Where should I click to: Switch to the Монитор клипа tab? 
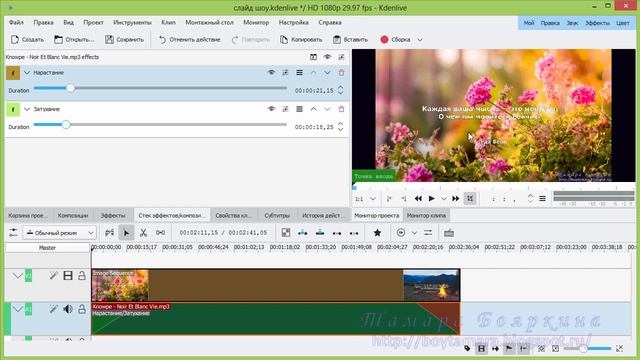(426, 215)
